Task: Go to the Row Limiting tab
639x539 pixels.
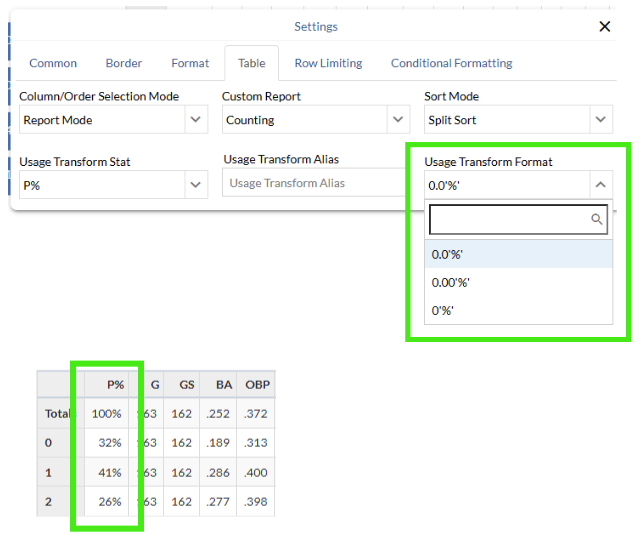Action: 328,63
